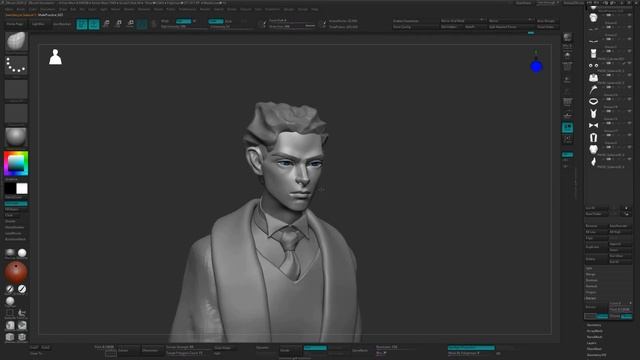Click the right diagonal-slash circle icon
640x360 pixels.
22,289
